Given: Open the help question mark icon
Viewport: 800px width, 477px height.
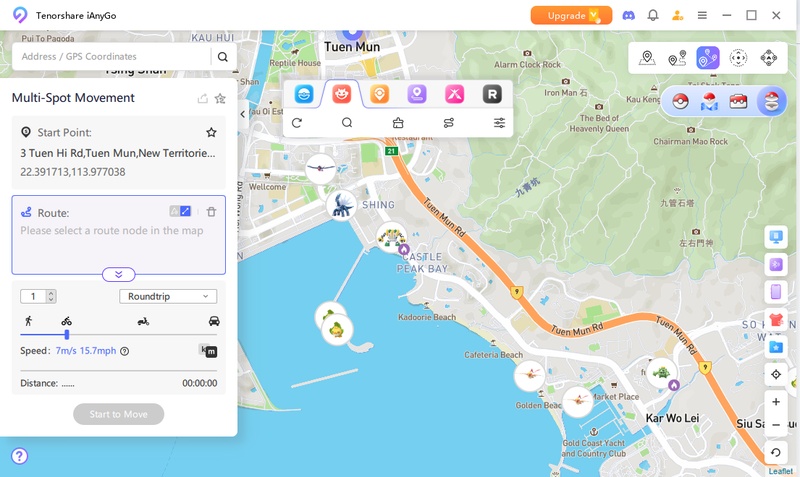Looking at the screenshot, I should 19,456.
